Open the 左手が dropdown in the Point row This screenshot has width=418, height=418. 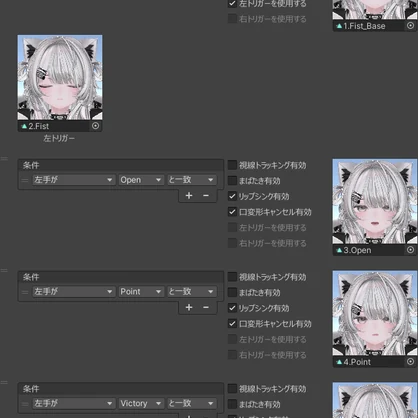pyautogui.click(x=74, y=292)
